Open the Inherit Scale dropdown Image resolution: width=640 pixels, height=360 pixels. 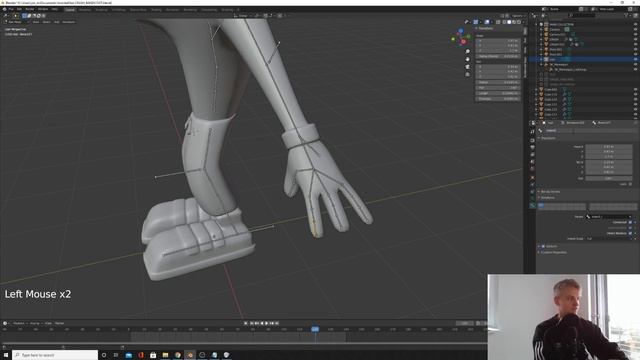[x=609, y=239]
